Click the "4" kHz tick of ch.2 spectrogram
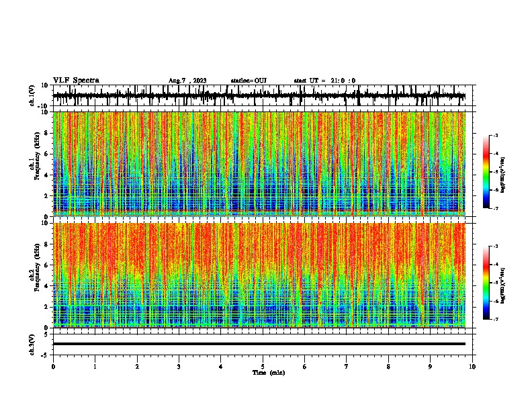Viewport: 532px width, 411px height. coord(46,286)
